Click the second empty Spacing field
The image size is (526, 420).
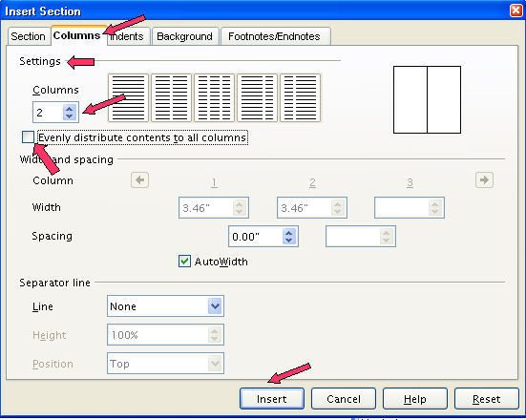361,237
